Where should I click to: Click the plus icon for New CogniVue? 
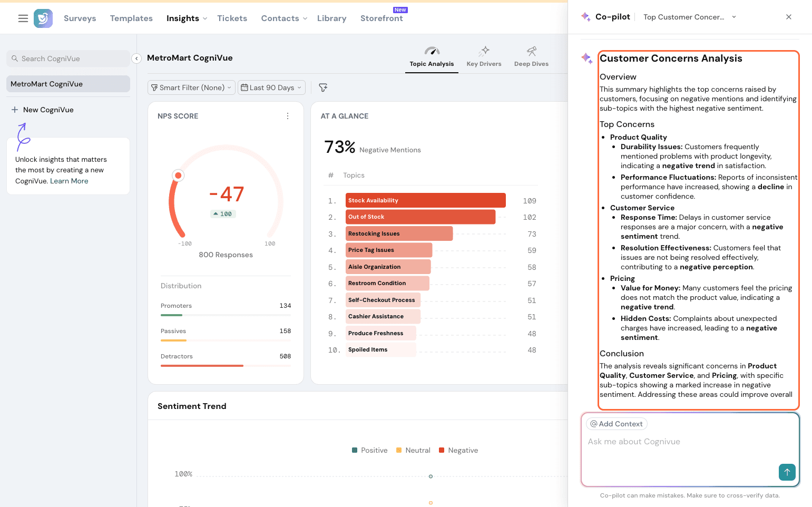click(x=15, y=110)
